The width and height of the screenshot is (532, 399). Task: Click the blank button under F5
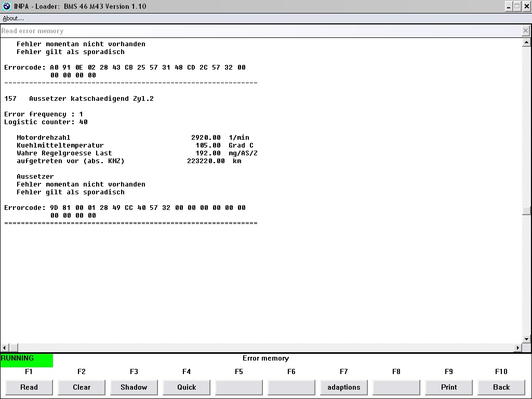pyautogui.click(x=239, y=387)
